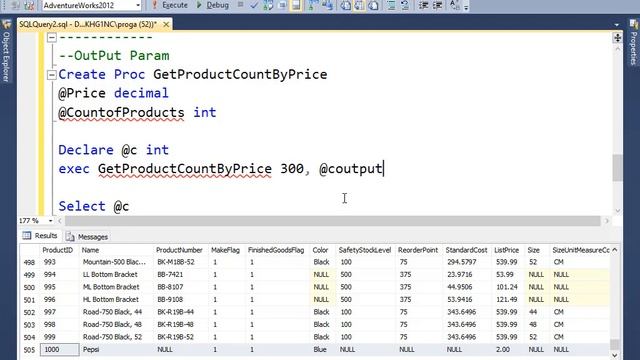
Task: Click the ListPrice column header
Action: tap(507, 250)
